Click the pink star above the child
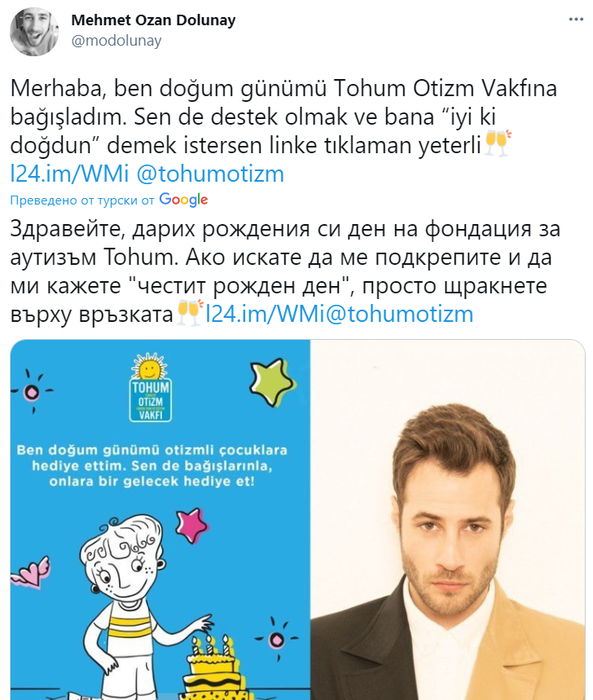The height and width of the screenshot is (700, 593). click(x=192, y=525)
